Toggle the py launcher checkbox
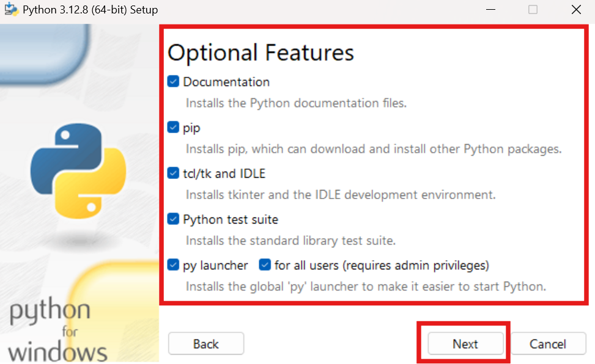The height and width of the screenshot is (364, 595). [173, 265]
